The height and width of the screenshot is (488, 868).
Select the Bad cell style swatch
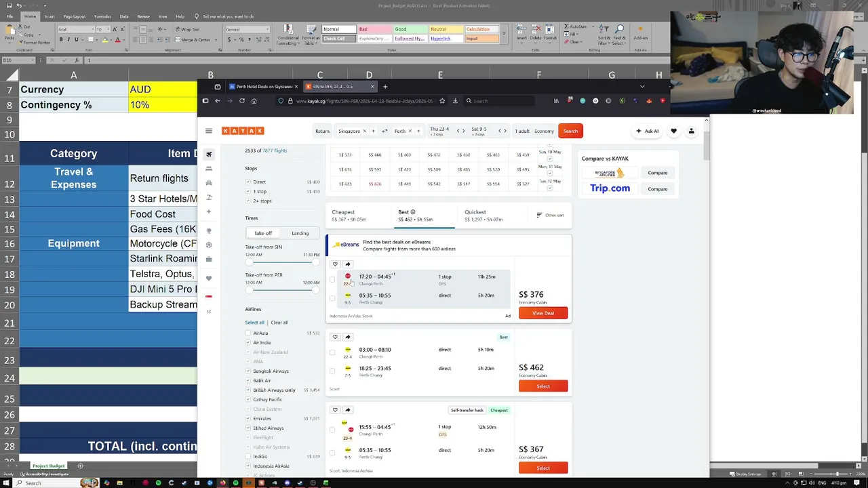click(x=375, y=29)
